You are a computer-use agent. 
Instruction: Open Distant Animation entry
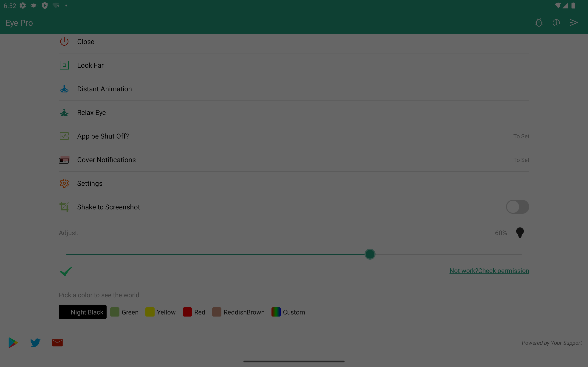(x=294, y=89)
